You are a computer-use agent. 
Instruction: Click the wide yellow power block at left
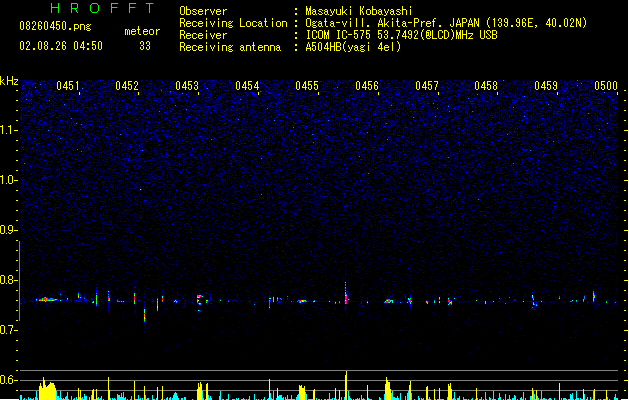pyautogui.click(x=47, y=391)
